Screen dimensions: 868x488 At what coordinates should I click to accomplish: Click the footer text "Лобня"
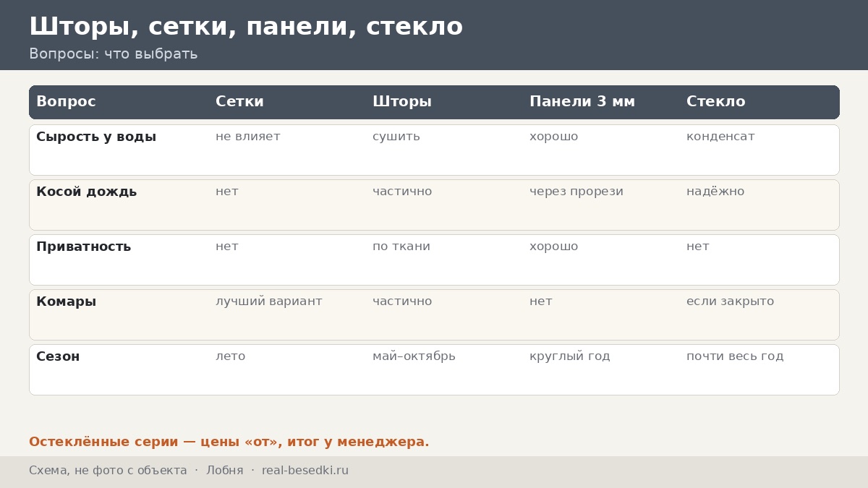(225, 471)
